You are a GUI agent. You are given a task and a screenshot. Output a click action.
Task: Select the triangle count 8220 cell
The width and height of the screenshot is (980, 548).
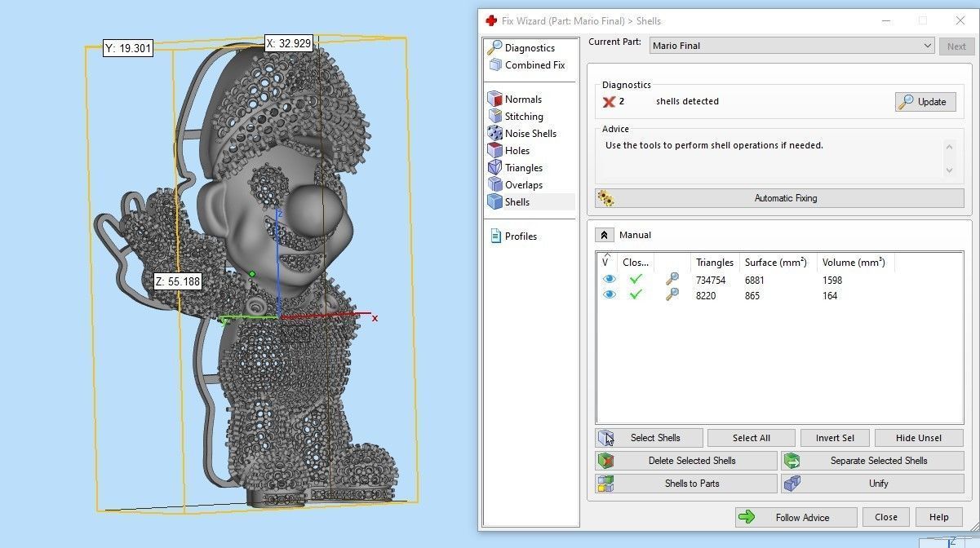706,296
